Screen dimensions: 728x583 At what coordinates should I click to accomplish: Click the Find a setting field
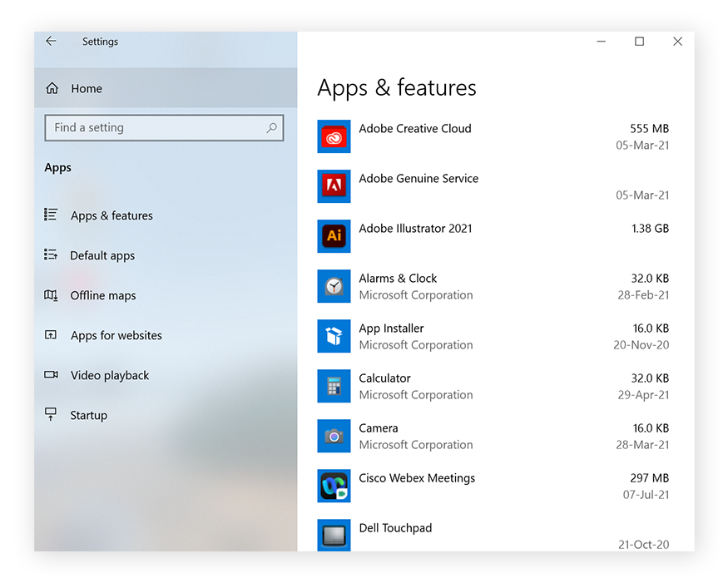pyautogui.click(x=154, y=128)
